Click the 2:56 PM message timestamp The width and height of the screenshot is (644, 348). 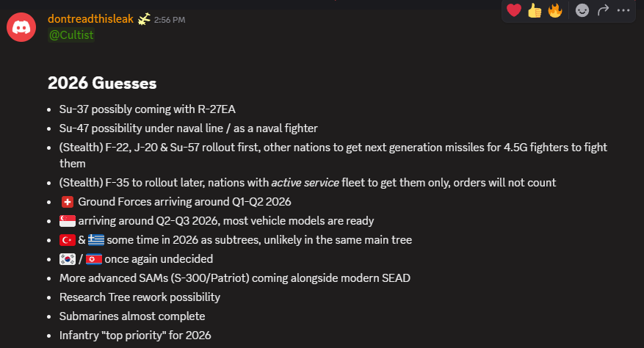[170, 20]
